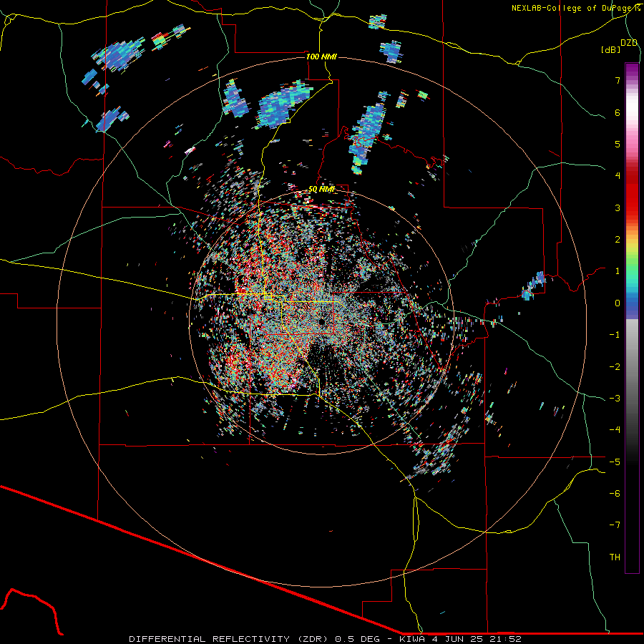Screen dimensions: 644x644
Task: Click the 5 dB value on color scale
Action: [x=618, y=144]
